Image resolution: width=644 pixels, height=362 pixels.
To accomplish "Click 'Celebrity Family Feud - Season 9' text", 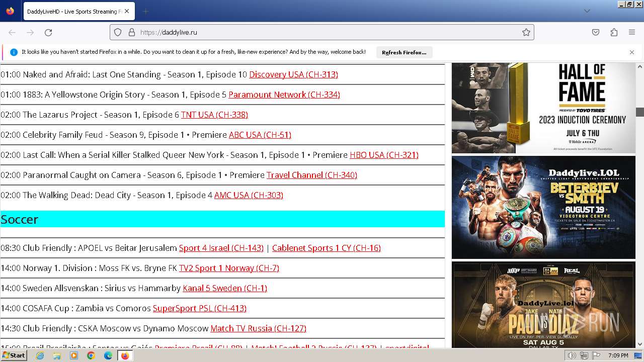I will click(x=83, y=135).
